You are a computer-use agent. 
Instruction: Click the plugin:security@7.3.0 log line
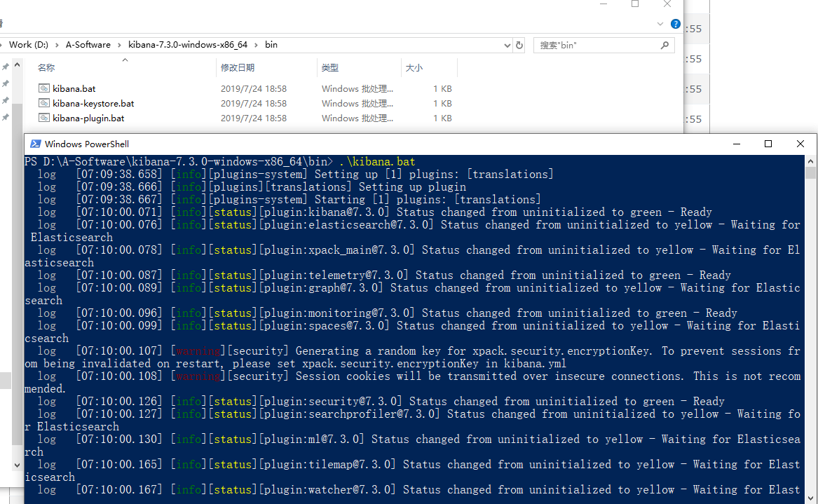(x=381, y=401)
